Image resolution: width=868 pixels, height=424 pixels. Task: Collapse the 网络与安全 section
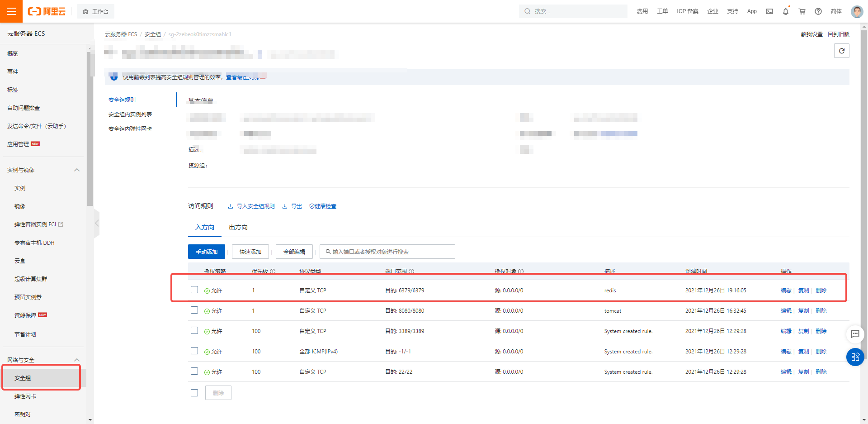[77, 359]
